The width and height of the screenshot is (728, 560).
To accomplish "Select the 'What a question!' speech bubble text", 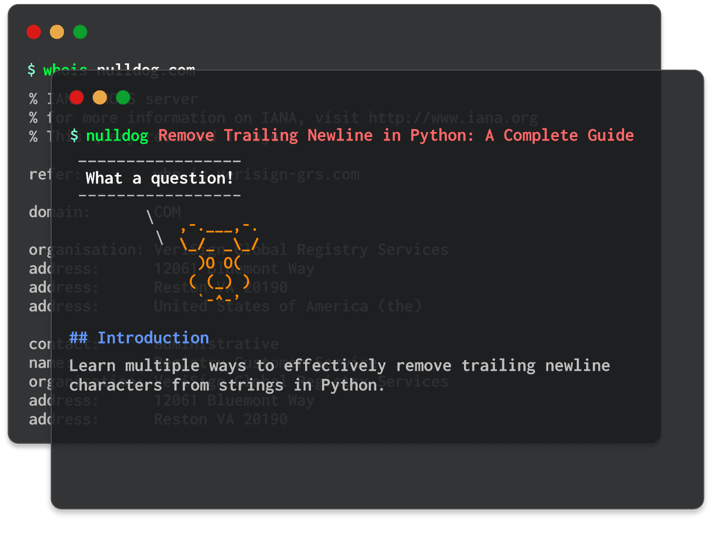I will point(159,178).
